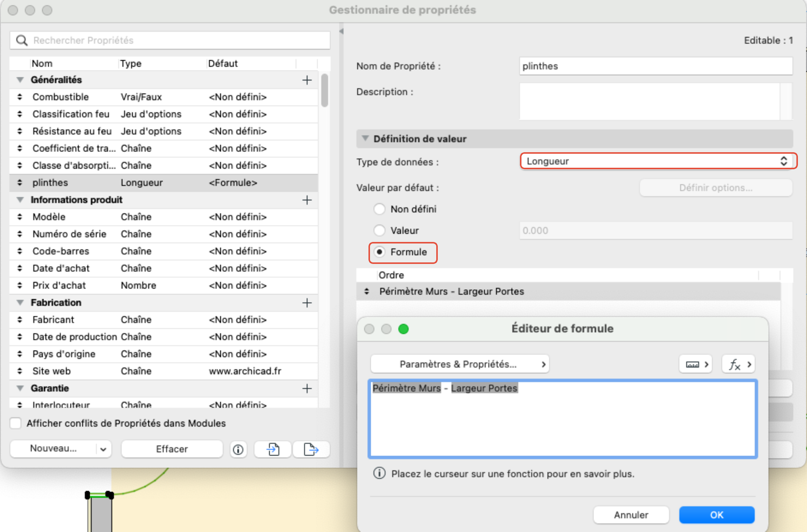Click the reorder handle of Fabricant row
This screenshot has height=532, width=807.
(x=20, y=320)
